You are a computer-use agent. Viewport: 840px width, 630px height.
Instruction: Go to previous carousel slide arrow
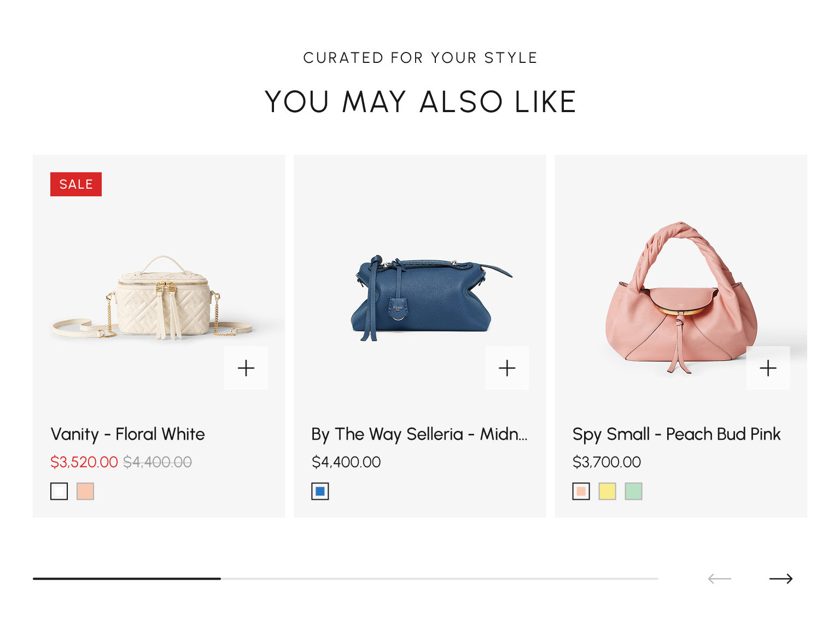719,579
